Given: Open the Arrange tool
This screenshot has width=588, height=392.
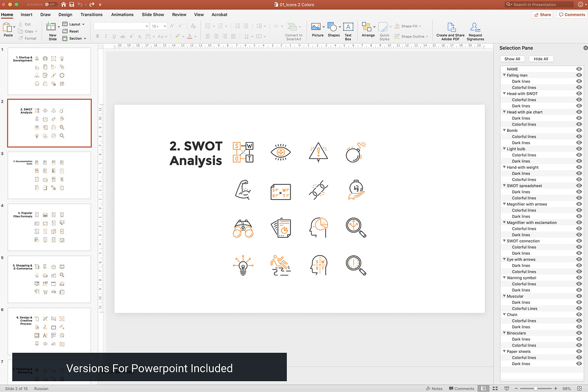Looking at the screenshot, I should [368, 29].
